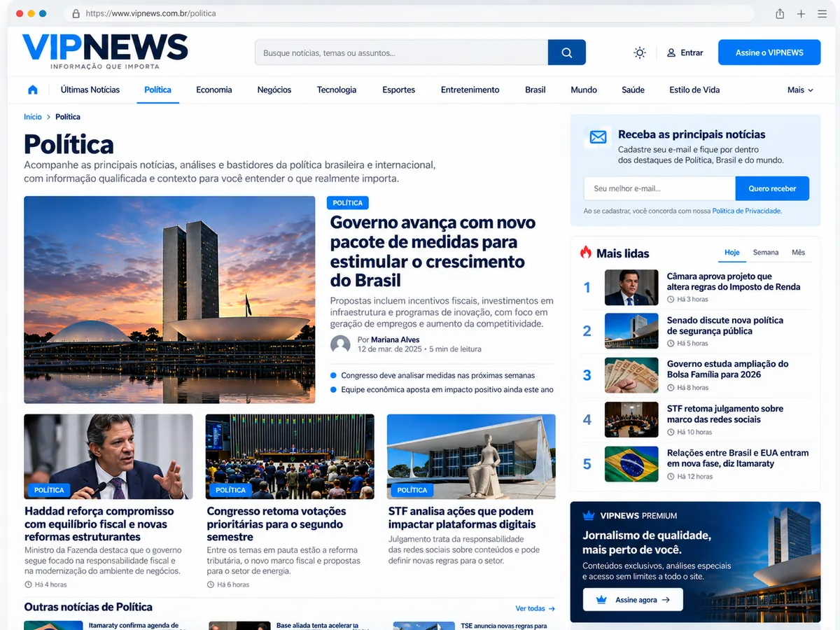Open STF statue building photo
Viewport: 840px width, 630px height.
471,456
